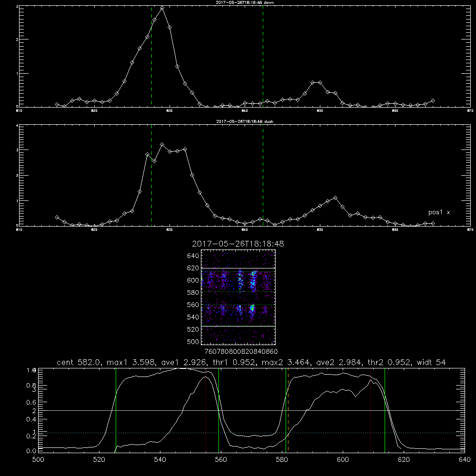Click the 'ave1 2.926' statistic
476x476 pixels.
(x=183, y=362)
